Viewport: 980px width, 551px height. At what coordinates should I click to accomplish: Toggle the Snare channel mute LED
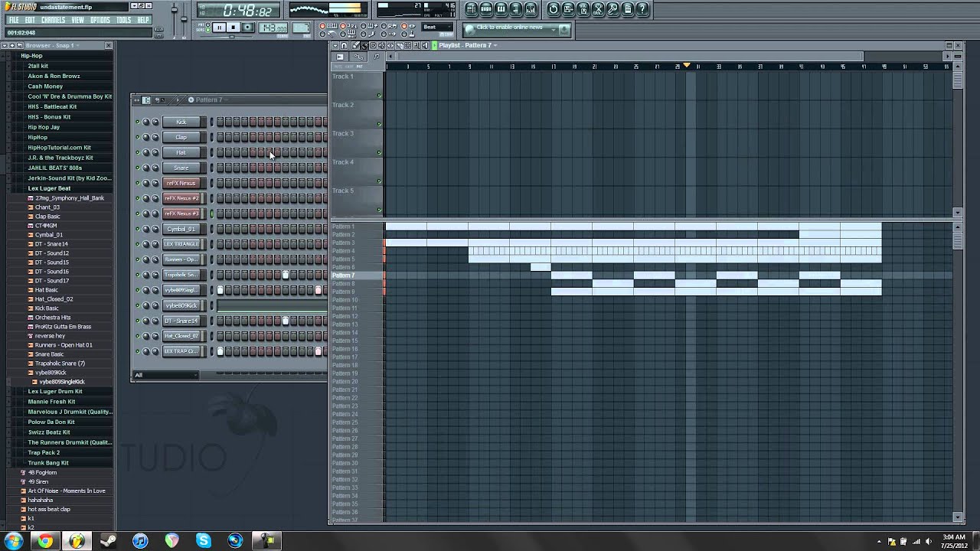pyautogui.click(x=138, y=168)
